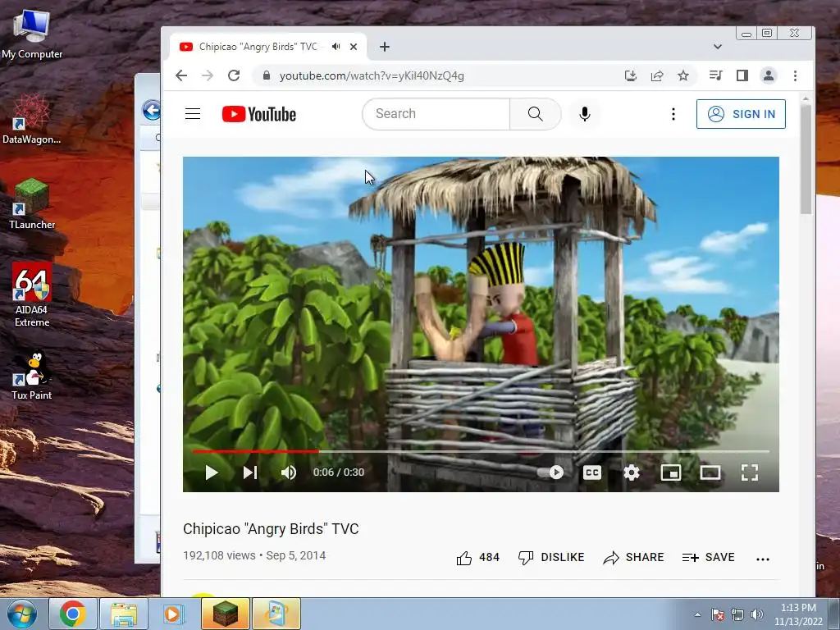This screenshot has height=630, width=840.
Task: Select DataWagon desktop shortcut
Action: point(32,118)
